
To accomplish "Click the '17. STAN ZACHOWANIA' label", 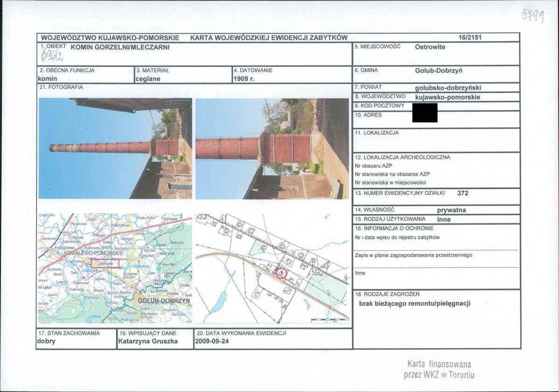I will 70,333.
